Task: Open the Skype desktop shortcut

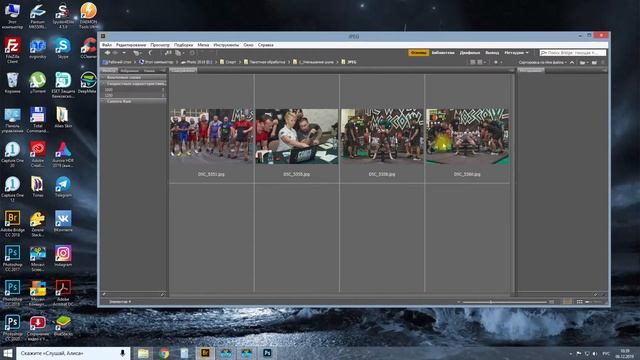Action: tap(63, 49)
